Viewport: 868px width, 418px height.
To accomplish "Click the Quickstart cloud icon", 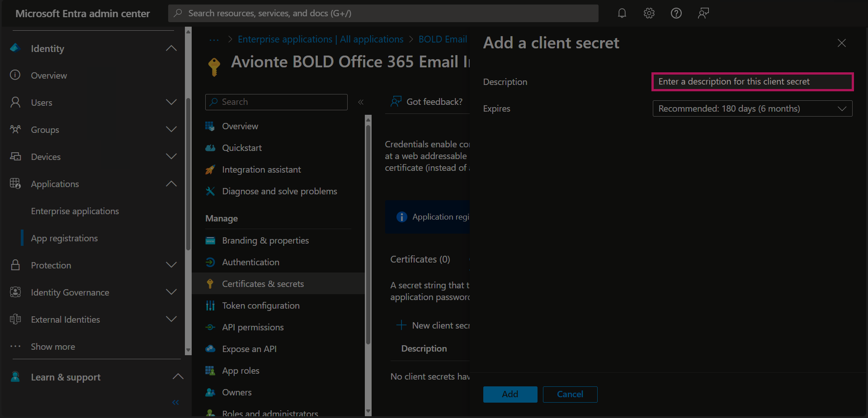I will (x=210, y=148).
